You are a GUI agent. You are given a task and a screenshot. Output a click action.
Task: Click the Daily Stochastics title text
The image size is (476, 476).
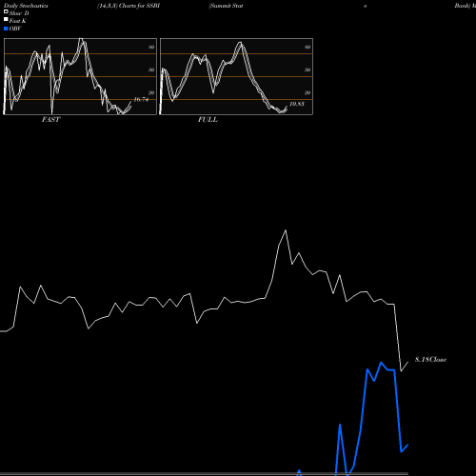pos(26,6)
